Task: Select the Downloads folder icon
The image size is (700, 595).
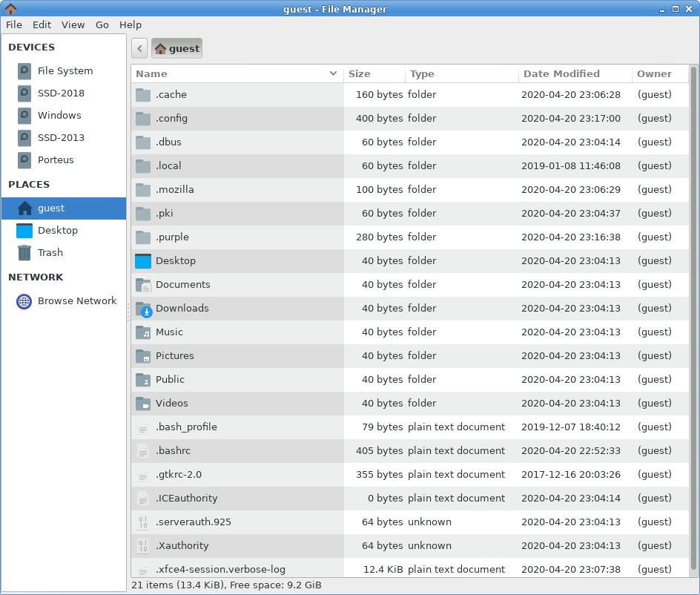Action: coord(143,309)
